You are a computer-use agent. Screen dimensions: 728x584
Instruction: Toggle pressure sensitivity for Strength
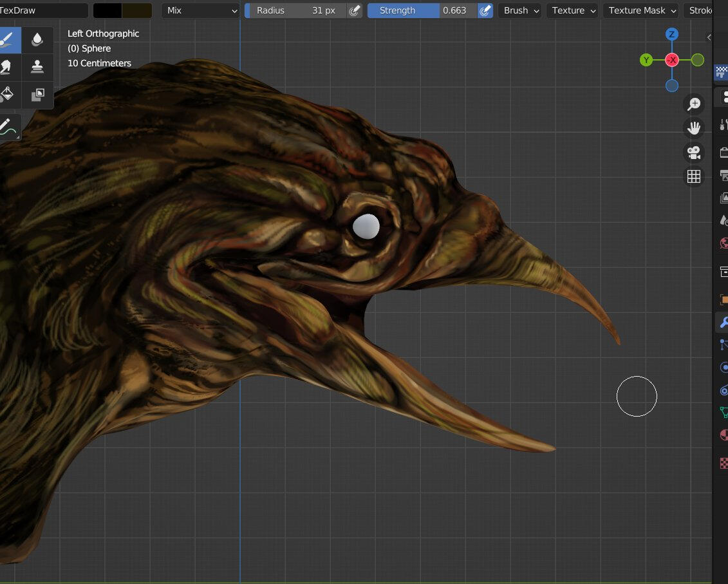click(x=485, y=10)
